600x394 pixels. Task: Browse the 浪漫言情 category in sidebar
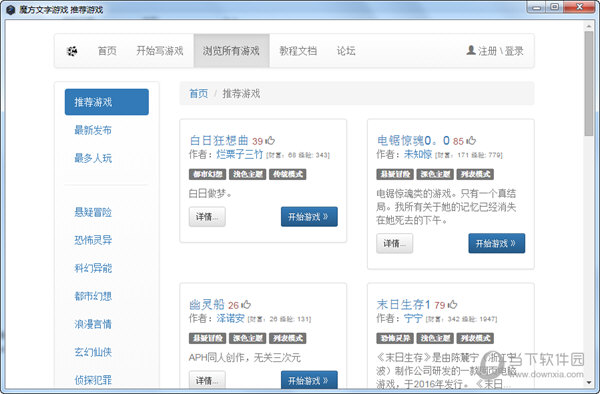93,324
